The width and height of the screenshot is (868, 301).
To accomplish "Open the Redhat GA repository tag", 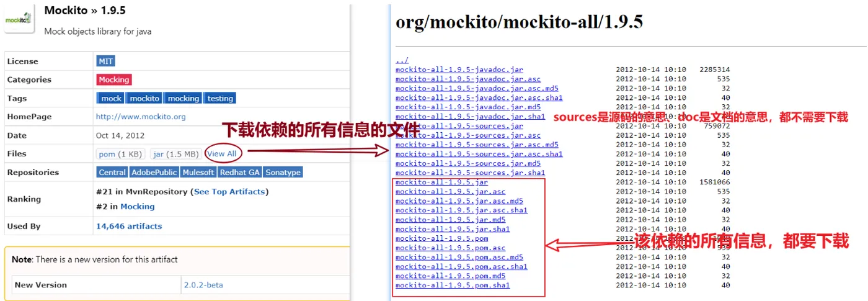I will coord(240,172).
